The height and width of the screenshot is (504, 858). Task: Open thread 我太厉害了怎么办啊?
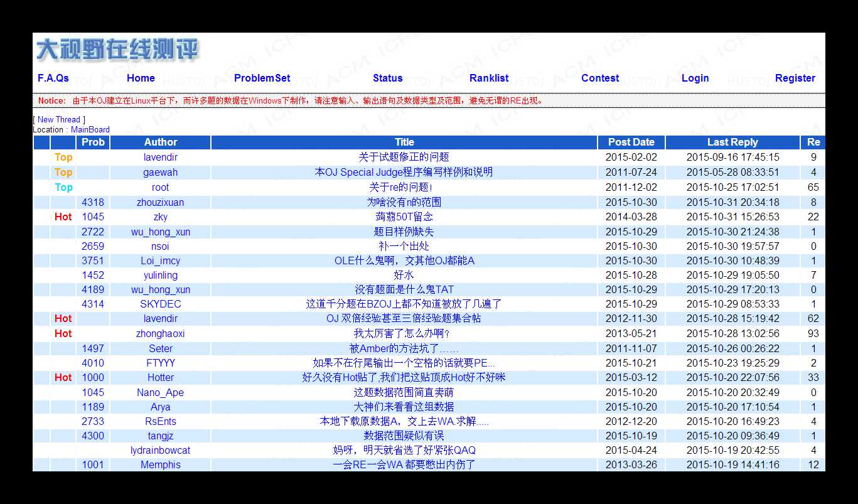(402, 333)
